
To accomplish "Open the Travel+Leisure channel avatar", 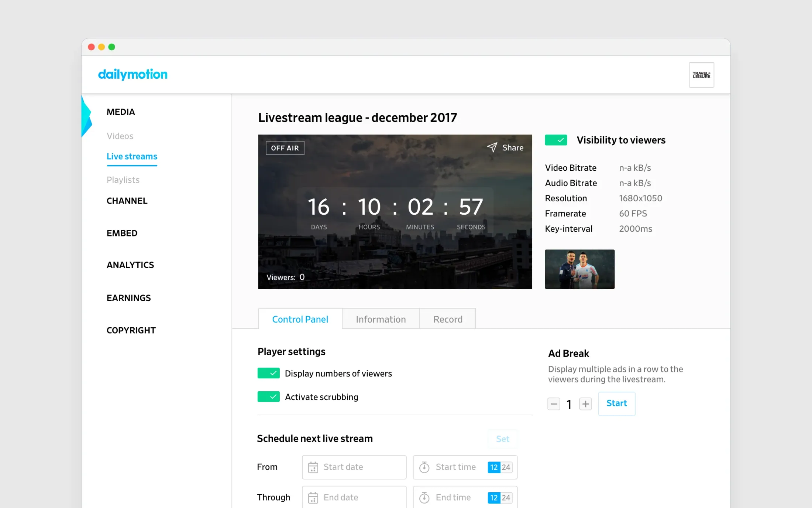I will click(701, 75).
